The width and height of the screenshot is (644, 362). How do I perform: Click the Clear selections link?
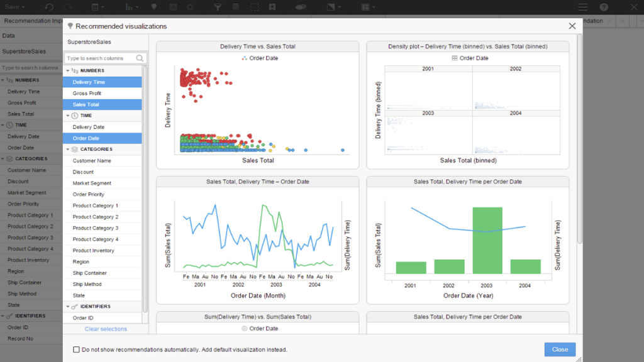(x=105, y=329)
